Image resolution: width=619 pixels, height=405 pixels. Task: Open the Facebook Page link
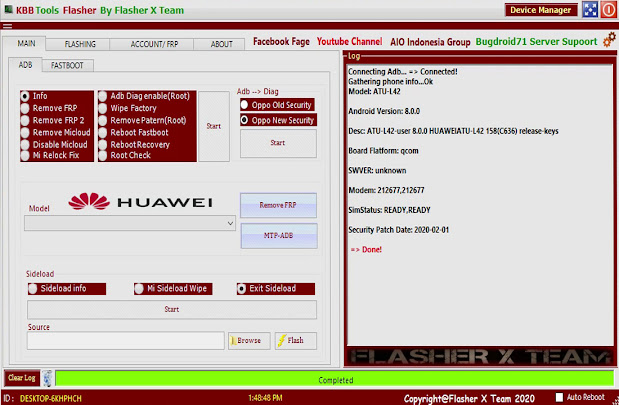(281, 41)
